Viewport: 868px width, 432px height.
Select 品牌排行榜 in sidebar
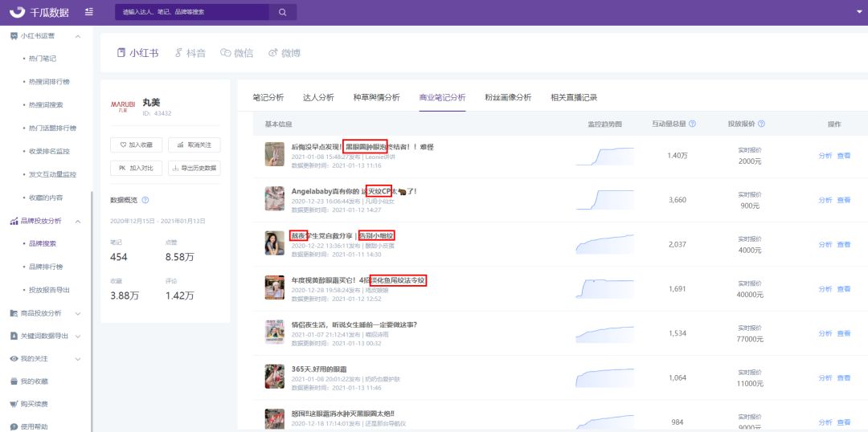[46, 267]
